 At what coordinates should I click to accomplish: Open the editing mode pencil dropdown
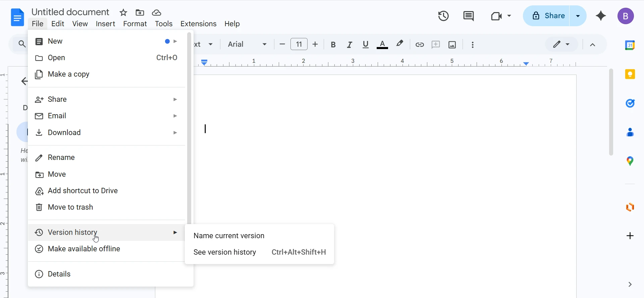pos(561,44)
